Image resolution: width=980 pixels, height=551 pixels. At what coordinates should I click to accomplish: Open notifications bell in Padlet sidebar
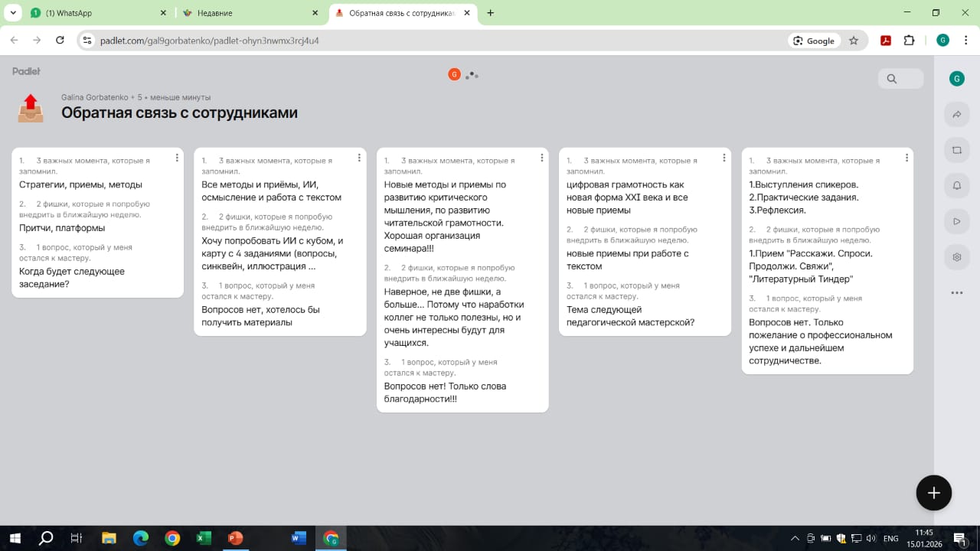956,186
